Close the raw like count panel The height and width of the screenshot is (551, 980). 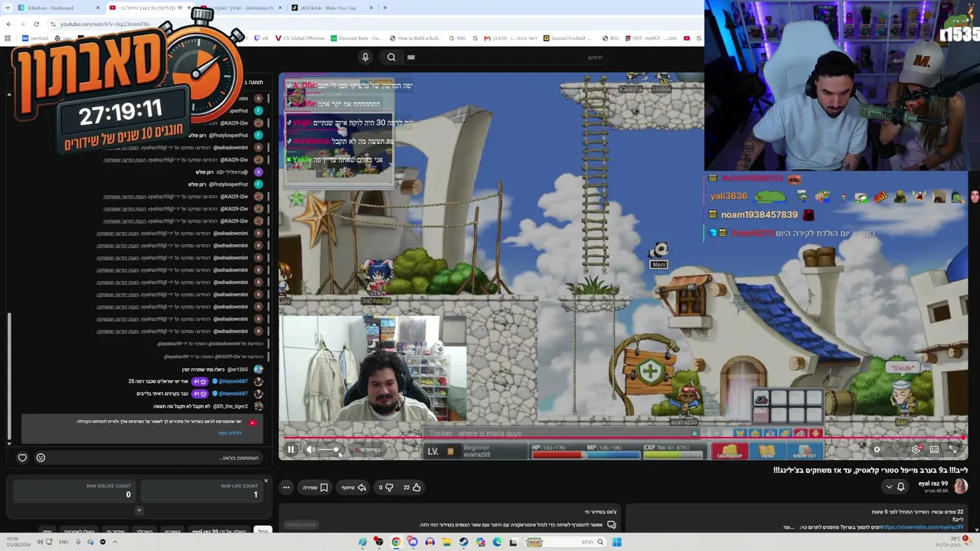[266, 481]
